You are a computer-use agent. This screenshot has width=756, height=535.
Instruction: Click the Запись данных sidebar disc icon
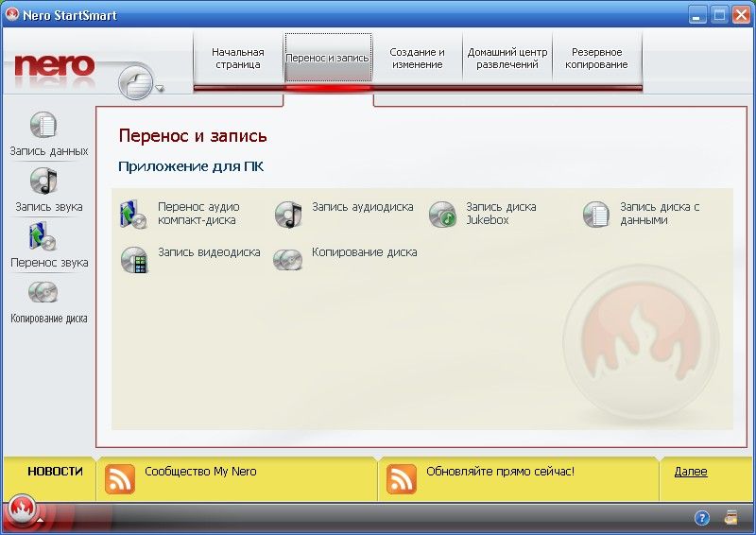pos(43,126)
